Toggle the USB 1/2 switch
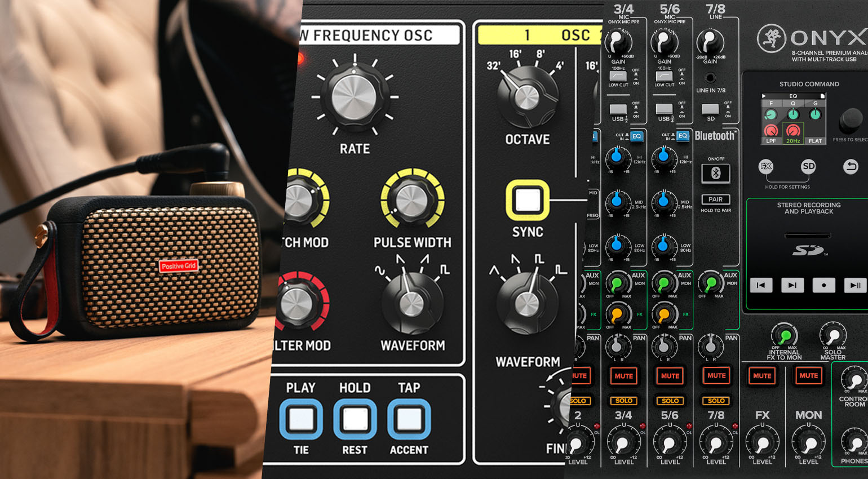The image size is (868, 479). [x=618, y=109]
